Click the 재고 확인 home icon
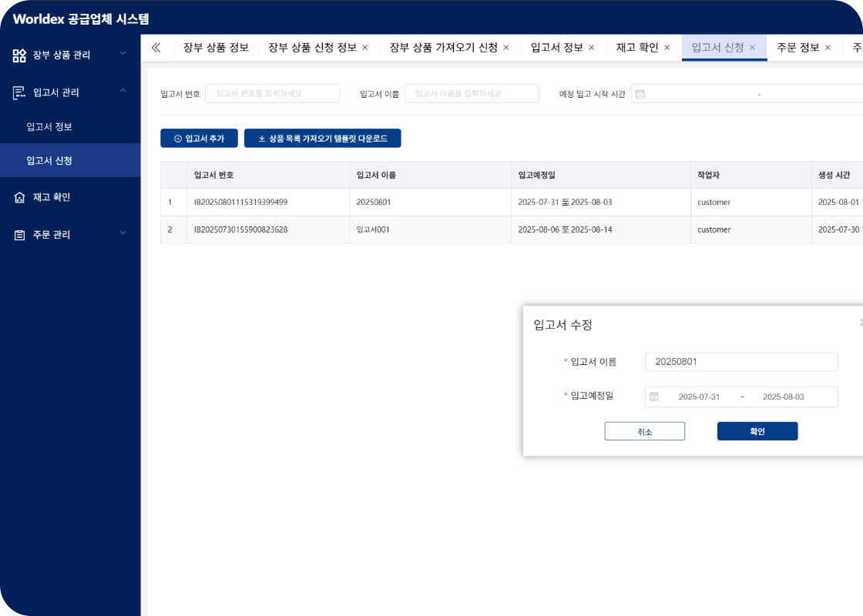Viewport: 863px width, 616px height. (x=19, y=197)
